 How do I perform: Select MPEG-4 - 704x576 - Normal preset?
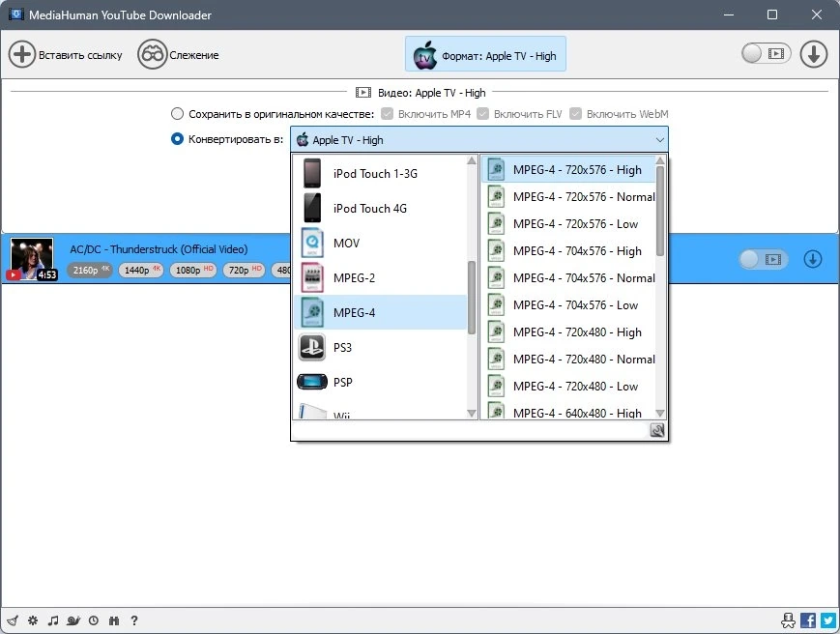[x=568, y=278]
